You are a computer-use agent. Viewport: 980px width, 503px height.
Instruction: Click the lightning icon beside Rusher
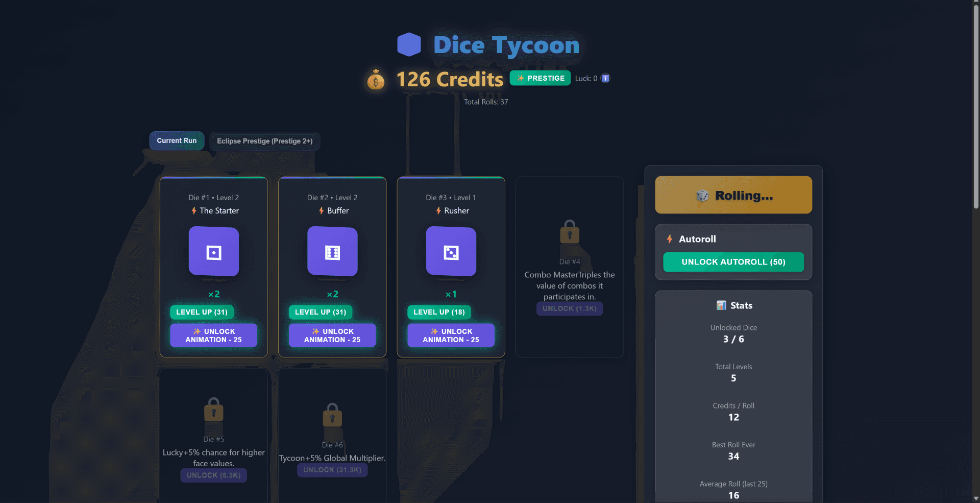click(438, 210)
